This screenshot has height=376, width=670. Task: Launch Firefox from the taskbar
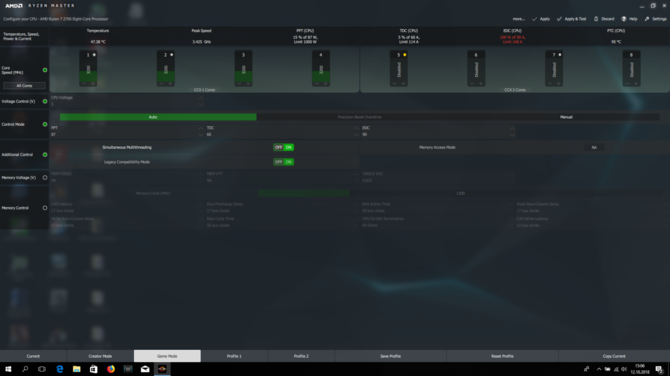coord(111,369)
